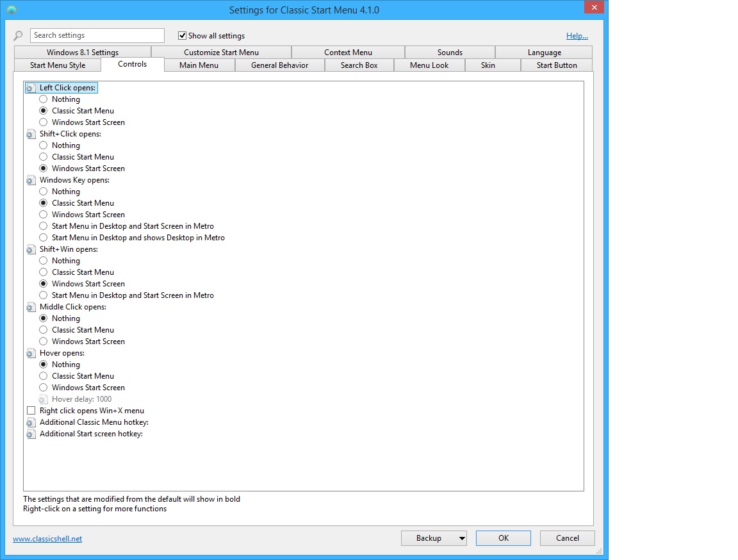This screenshot has width=738, height=560.
Task: Select Classic Start Menu under Hover opens
Action: pos(44,376)
